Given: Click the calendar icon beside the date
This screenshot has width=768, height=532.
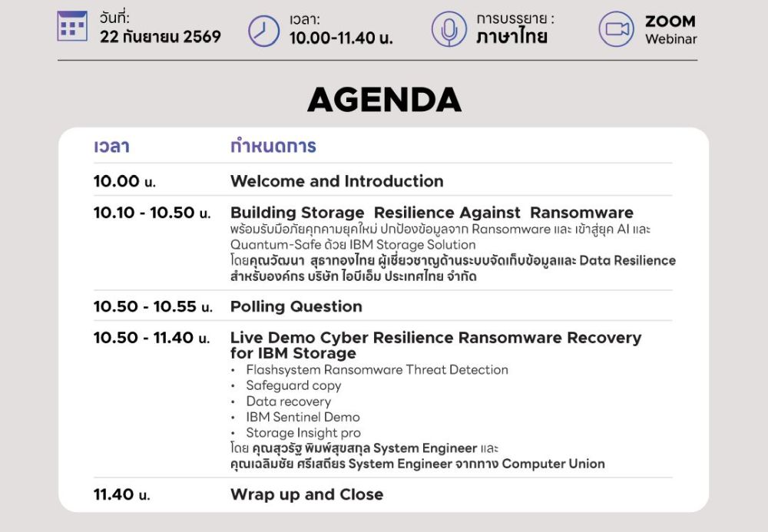Looking at the screenshot, I should [72, 26].
